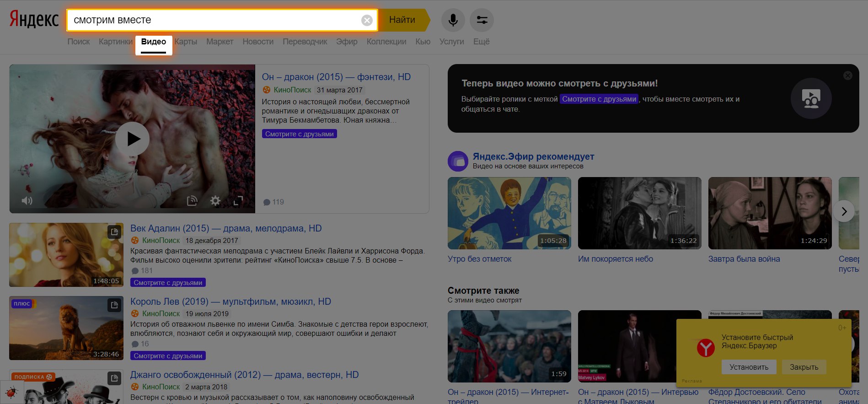Click the Yandex logo
868x404 pixels.
[34, 19]
